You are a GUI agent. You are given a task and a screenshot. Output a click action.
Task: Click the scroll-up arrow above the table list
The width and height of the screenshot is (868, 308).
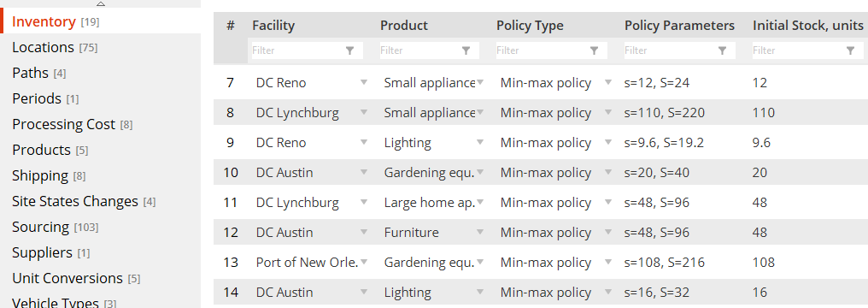point(100,3)
